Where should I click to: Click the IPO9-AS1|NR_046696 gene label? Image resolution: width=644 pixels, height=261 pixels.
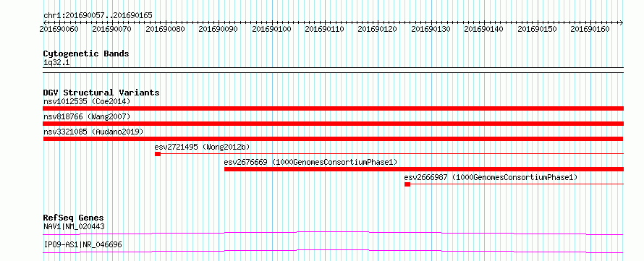pyautogui.click(x=82, y=245)
